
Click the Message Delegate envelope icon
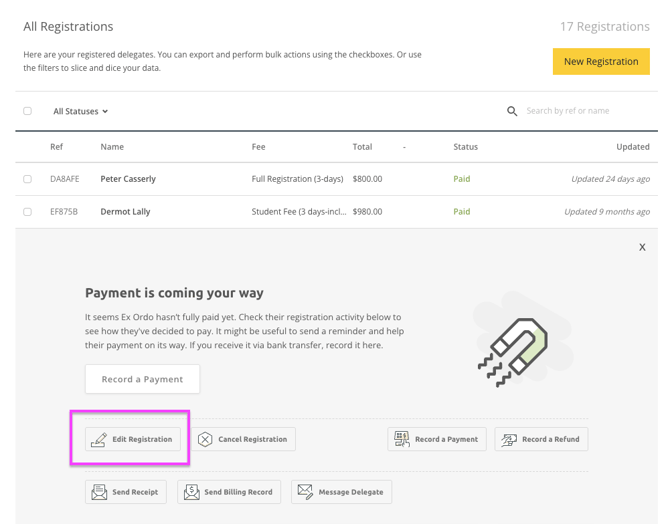tap(305, 492)
